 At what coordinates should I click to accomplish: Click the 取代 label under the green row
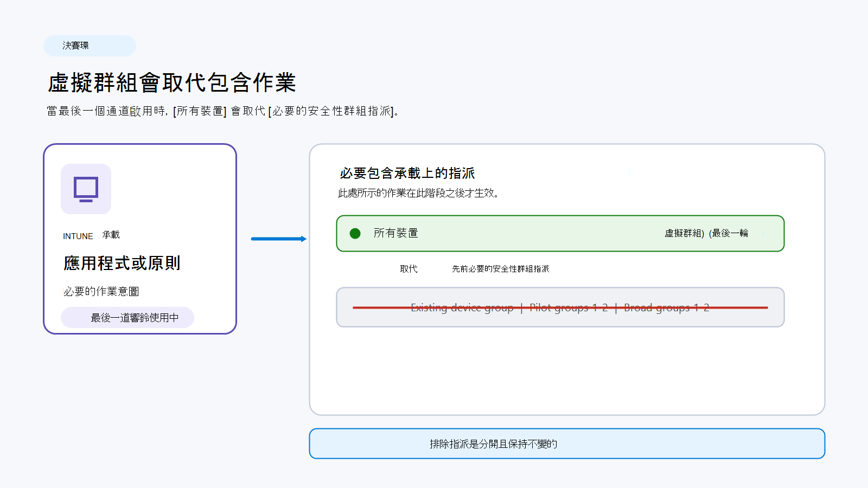(409, 268)
